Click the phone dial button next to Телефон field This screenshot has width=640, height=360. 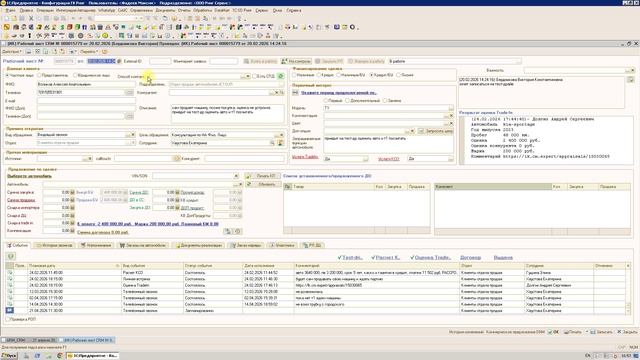(x=129, y=93)
